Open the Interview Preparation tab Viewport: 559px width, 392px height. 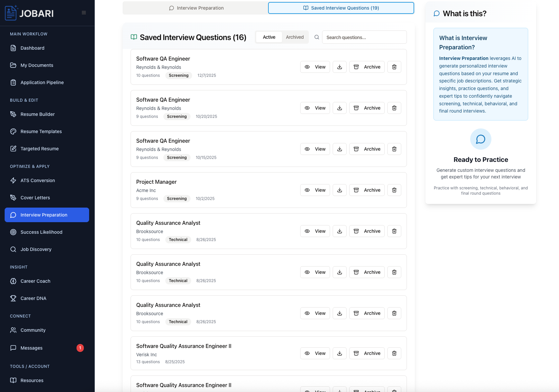pyautogui.click(x=196, y=8)
